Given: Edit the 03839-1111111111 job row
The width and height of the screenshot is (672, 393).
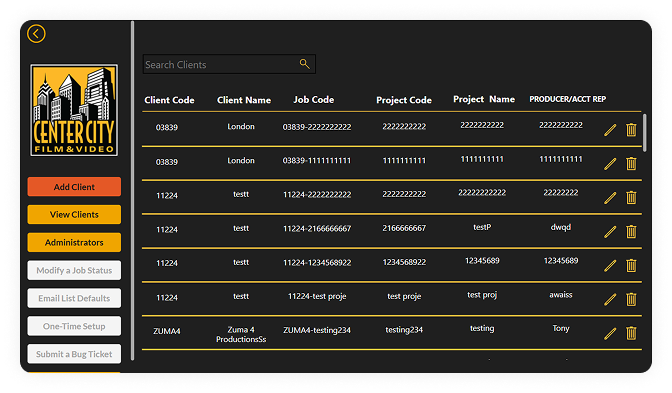Looking at the screenshot, I should click(610, 164).
